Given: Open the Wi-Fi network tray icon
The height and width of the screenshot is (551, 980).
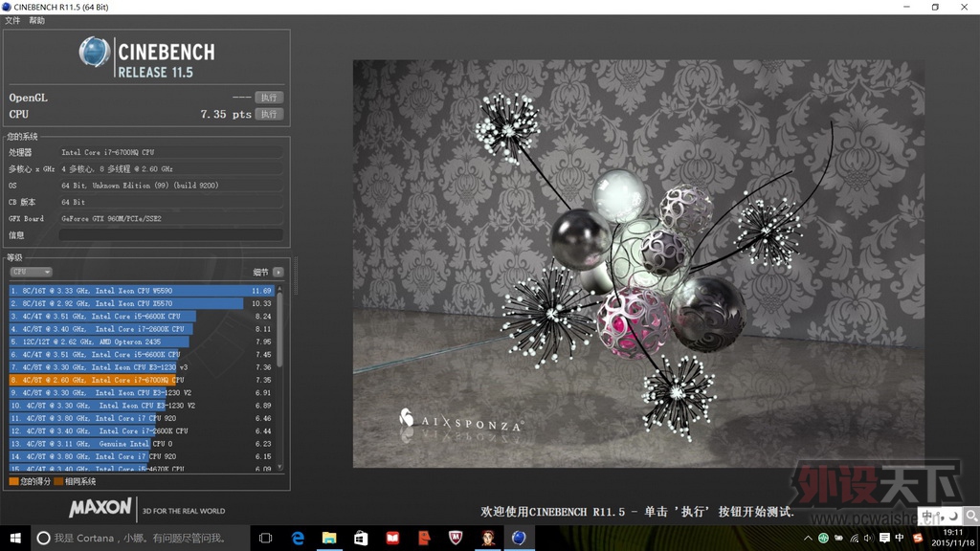Looking at the screenshot, I should pyautogui.click(x=854, y=538).
